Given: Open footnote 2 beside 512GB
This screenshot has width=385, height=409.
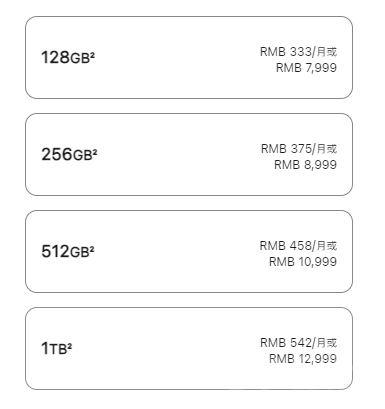Looking at the screenshot, I should [92, 249].
